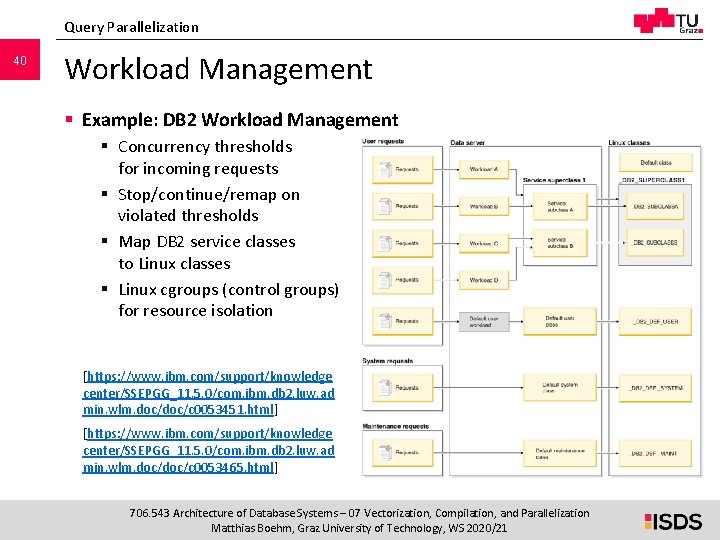Select the System requests label
The height and width of the screenshot is (540, 720).
pyautogui.click(x=388, y=361)
